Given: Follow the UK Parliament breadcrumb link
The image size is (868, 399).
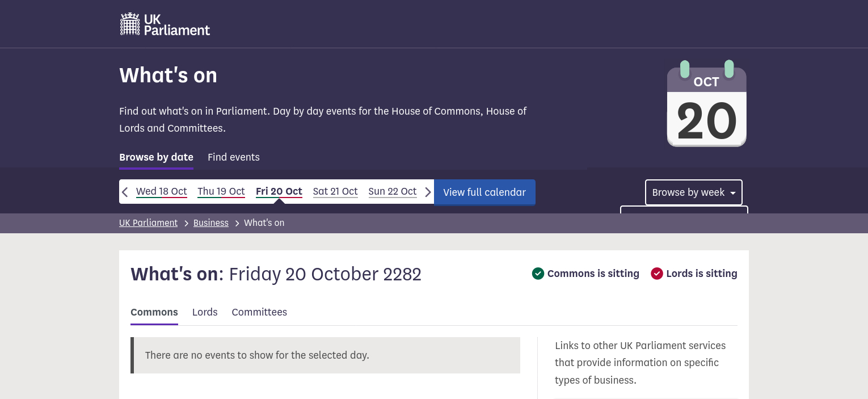Looking at the screenshot, I should coord(148,223).
